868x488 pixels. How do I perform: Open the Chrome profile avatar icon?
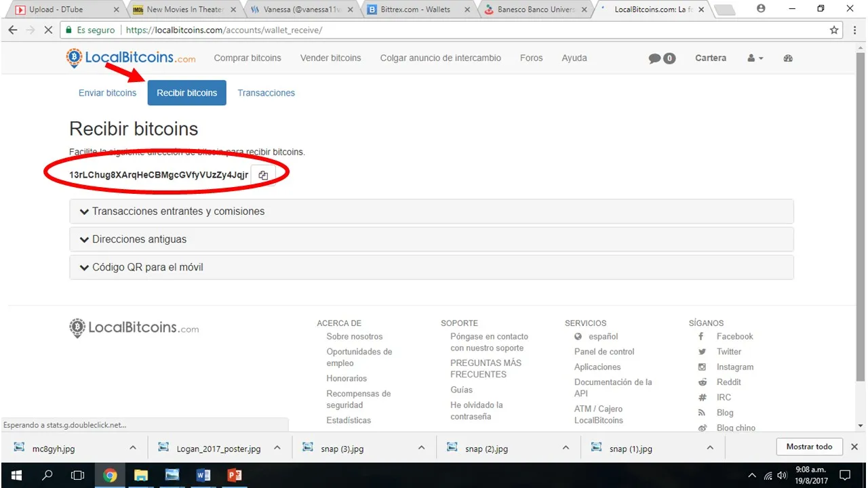coord(761,9)
